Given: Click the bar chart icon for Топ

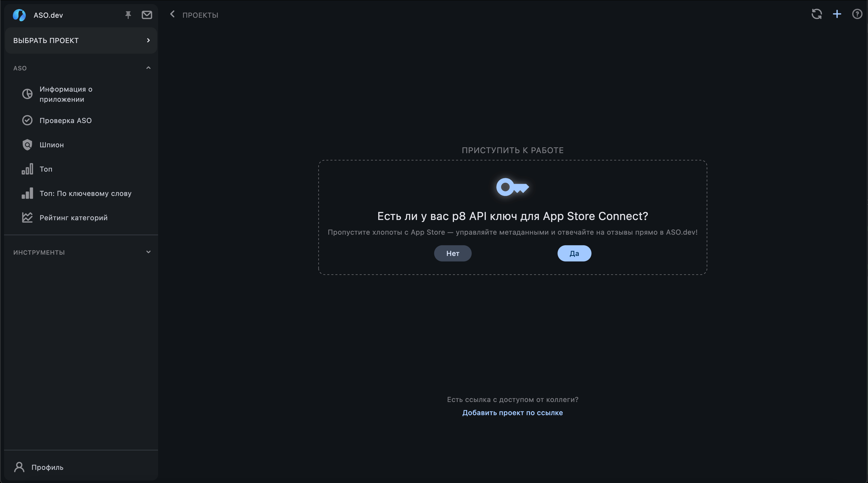Looking at the screenshot, I should [27, 169].
